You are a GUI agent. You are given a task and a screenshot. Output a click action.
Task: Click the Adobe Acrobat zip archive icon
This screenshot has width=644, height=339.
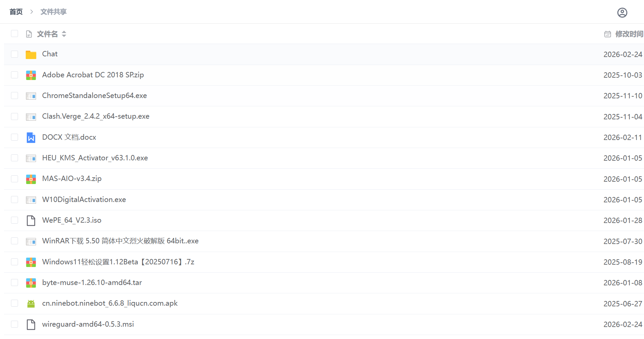(x=31, y=75)
